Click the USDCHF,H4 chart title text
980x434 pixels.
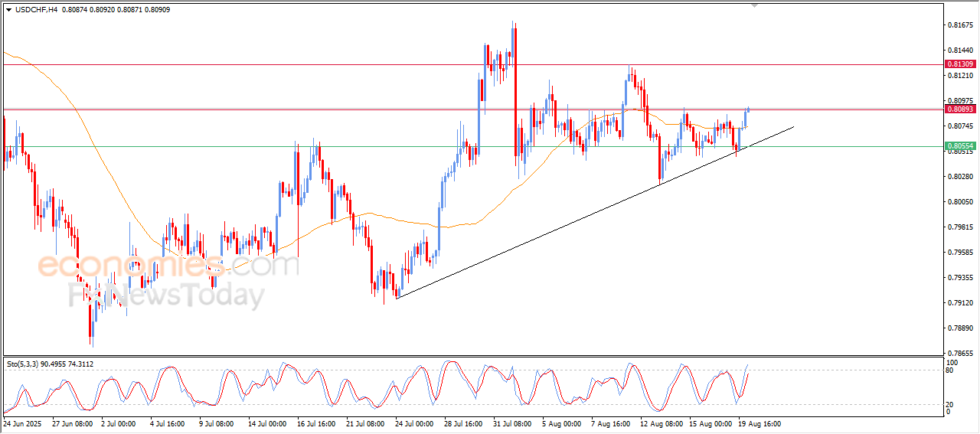[35, 9]
